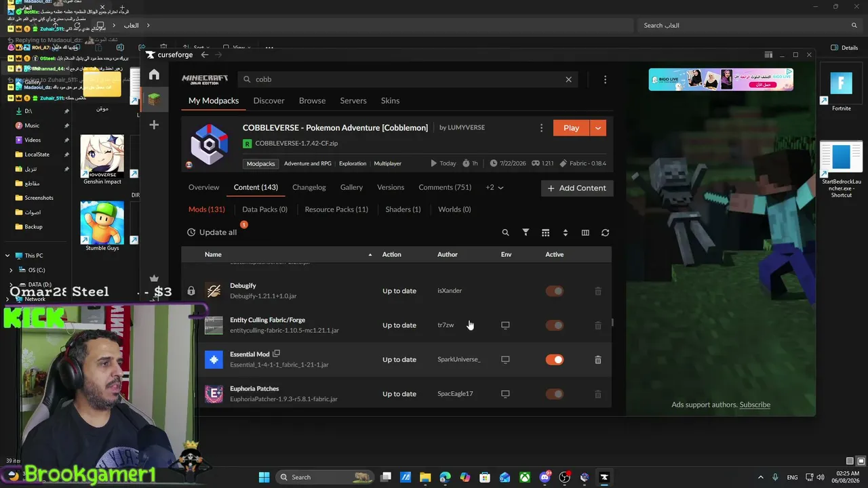This screenshot has height=488, width=868.
Task: Click the CurseForge premium crown icon
Action: coord(154,279)
